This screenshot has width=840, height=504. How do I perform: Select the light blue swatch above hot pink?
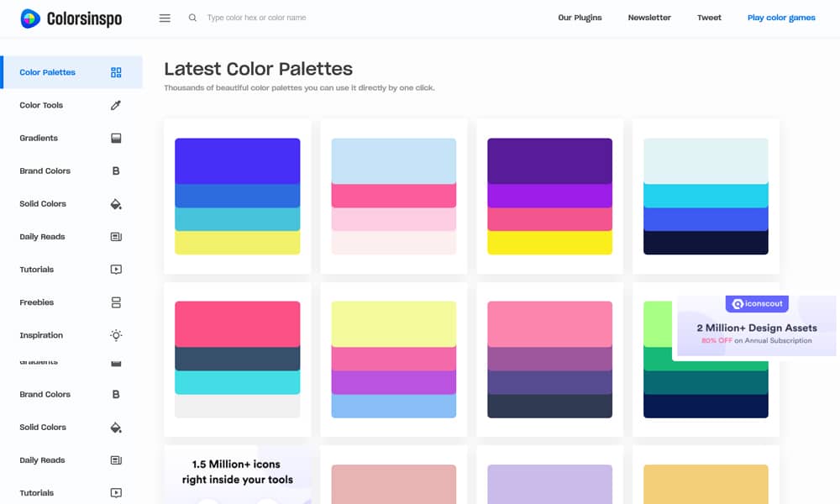pyautogui.click(x=394, y=161)
